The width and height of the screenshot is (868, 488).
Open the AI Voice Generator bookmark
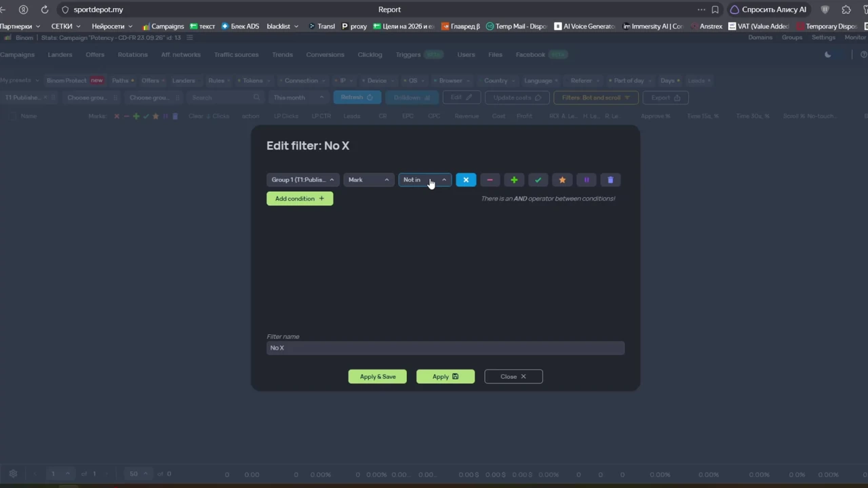pyautogui.click(x=585, y=26)
